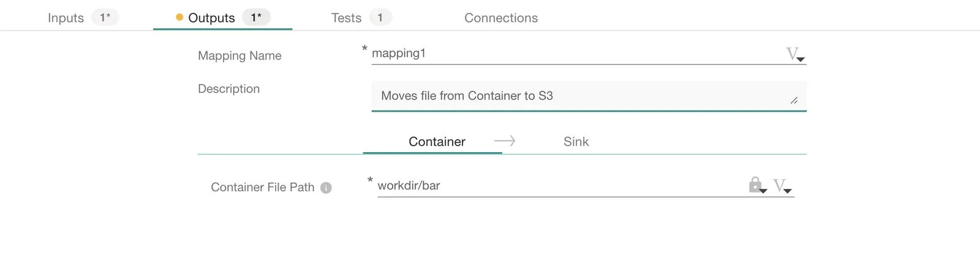Screen dimensions: 980x268
Task: Click the Description box resize handle
Action: 794,100
